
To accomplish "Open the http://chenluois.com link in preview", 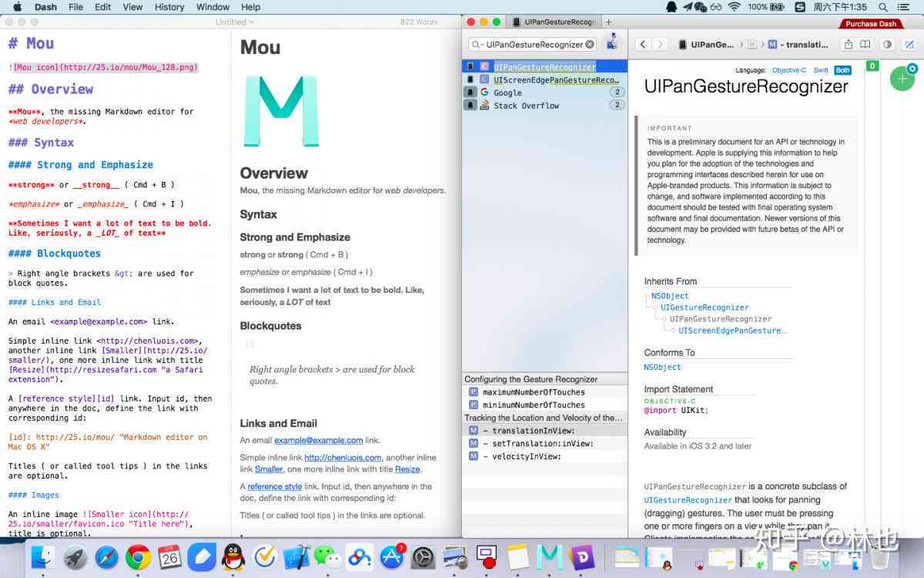I will click(x=343, y=458).
